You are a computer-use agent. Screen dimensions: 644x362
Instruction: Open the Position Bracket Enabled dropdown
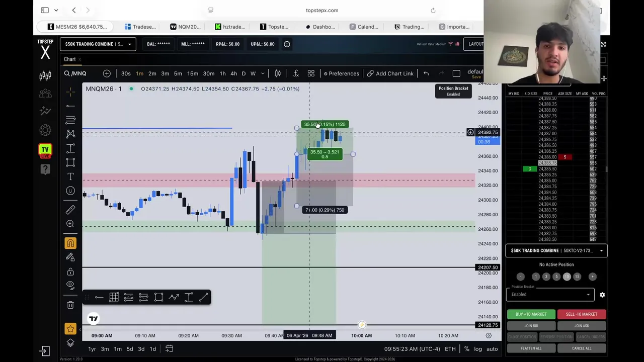click(550, 294)
